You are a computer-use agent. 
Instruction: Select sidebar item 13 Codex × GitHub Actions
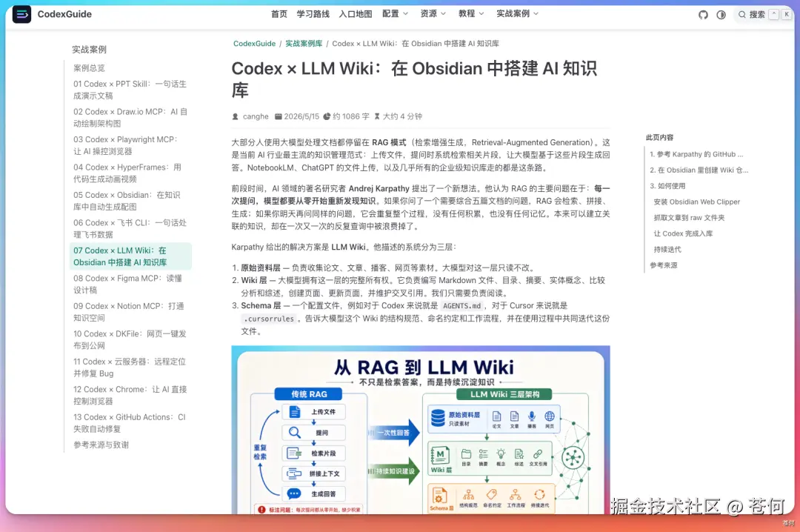130,423
